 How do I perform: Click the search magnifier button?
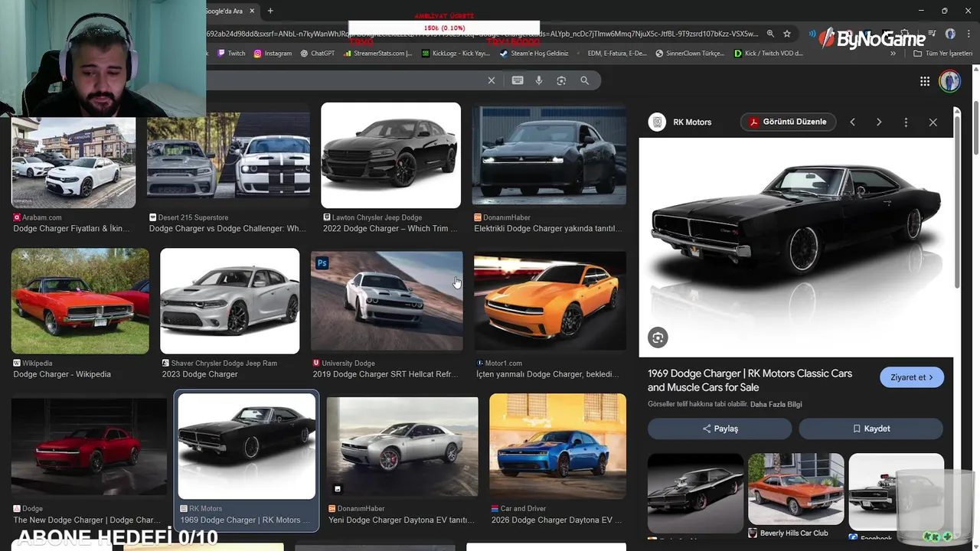click(x=585, y=80)
